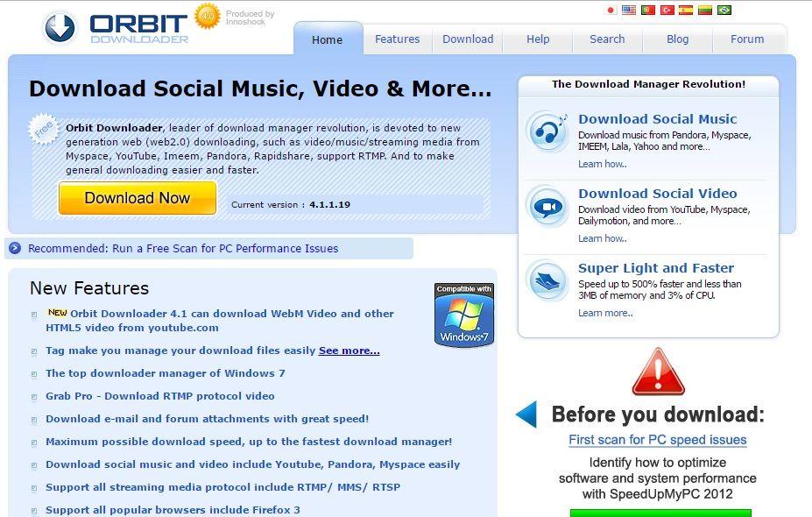This screenshot has height=517, width=812.
Task: Click Super Light and Faster heading link
Action: point(655,268)
